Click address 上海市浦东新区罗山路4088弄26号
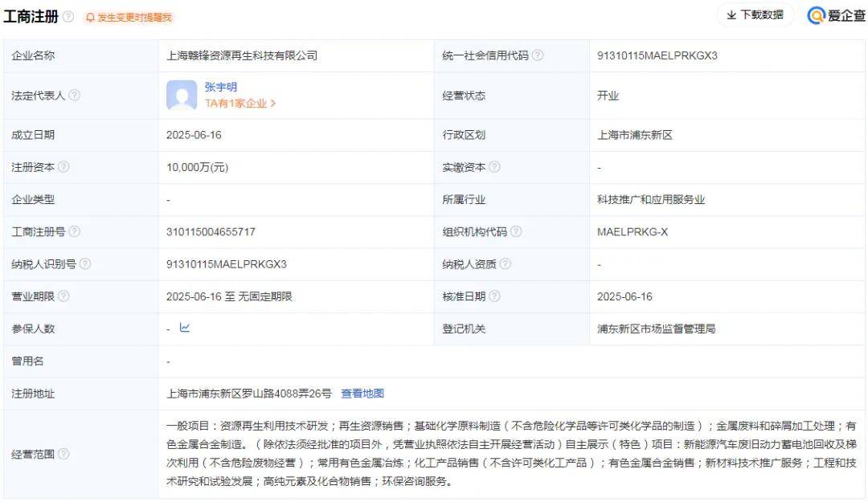 click(249, 394)
